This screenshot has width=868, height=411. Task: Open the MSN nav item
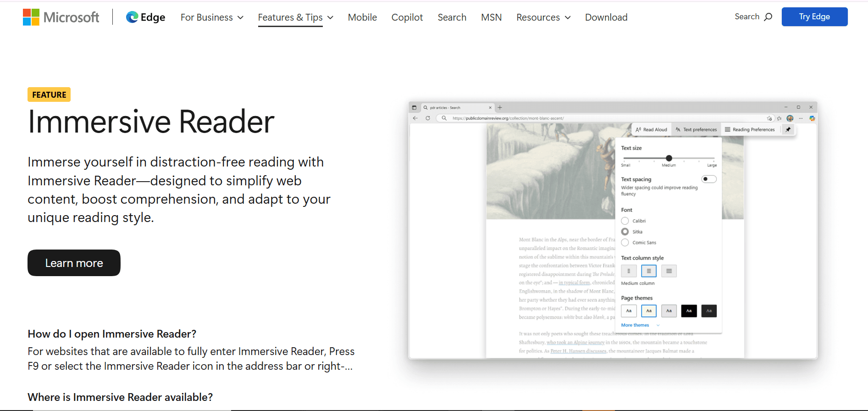tap(492, 17)
